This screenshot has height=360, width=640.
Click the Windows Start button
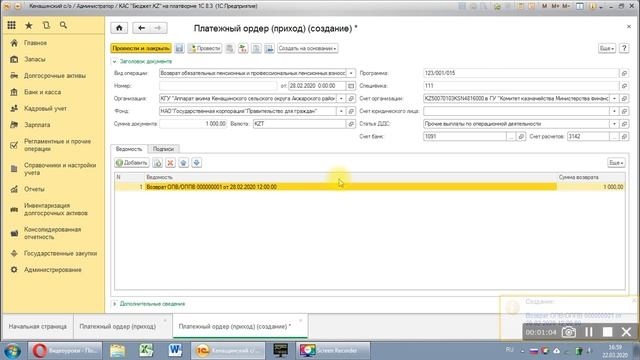12,351
